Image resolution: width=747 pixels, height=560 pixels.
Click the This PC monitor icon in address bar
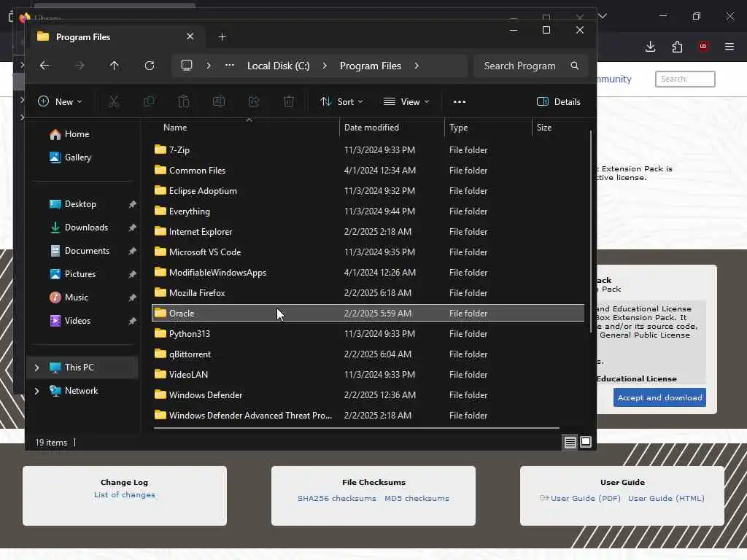click(x=187, y=65)
